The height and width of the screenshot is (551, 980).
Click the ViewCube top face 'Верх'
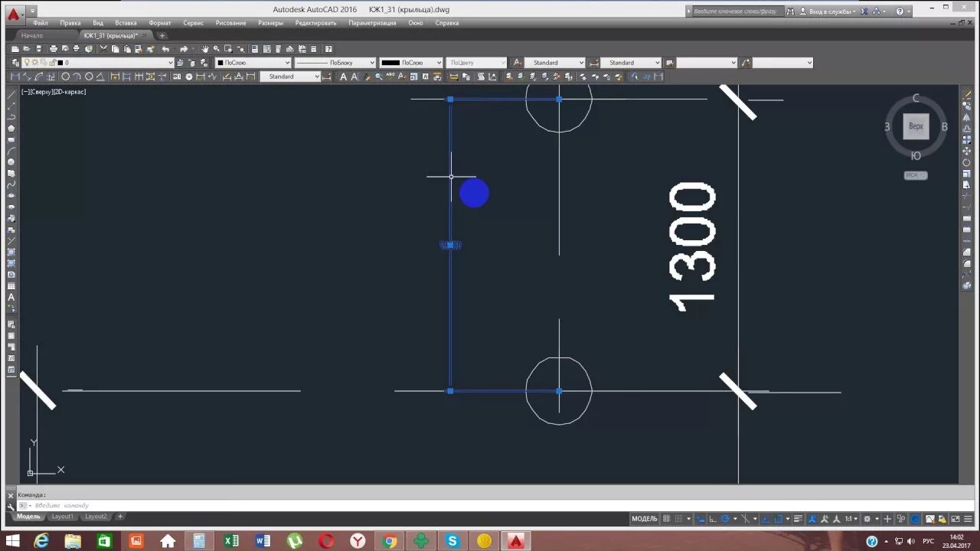pos(916,126)
